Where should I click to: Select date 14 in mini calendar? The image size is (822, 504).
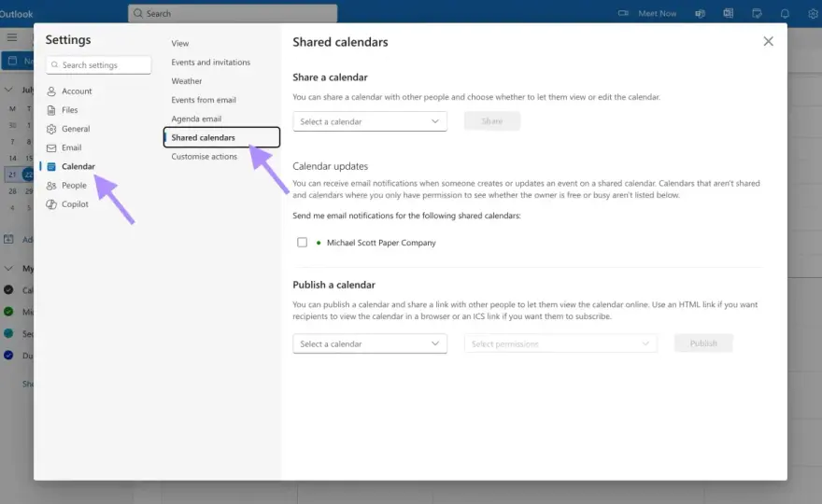click(x=12, y=158)
